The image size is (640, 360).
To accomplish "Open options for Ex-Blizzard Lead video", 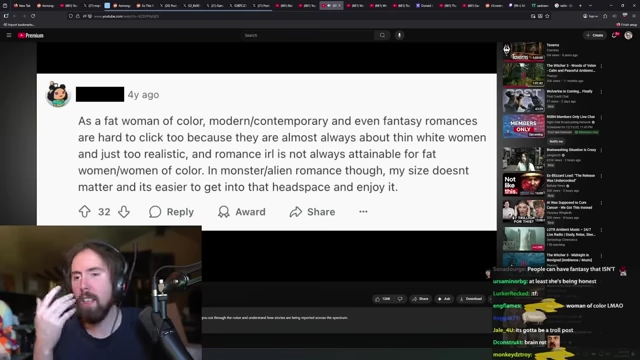I will tap(601, 176).
